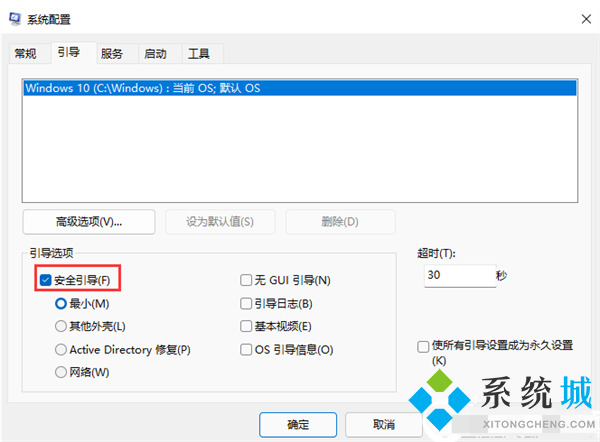The height and width of the screenshot is (442, 600).
Task: Click the 超时 seconds input field
Action: (460, 276)
